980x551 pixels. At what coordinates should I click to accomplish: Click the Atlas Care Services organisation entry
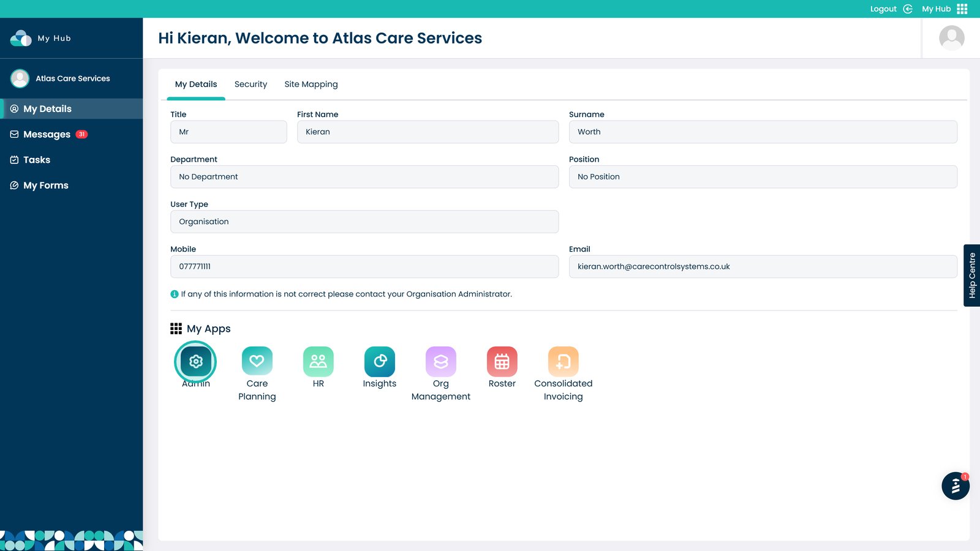[72, 78]
